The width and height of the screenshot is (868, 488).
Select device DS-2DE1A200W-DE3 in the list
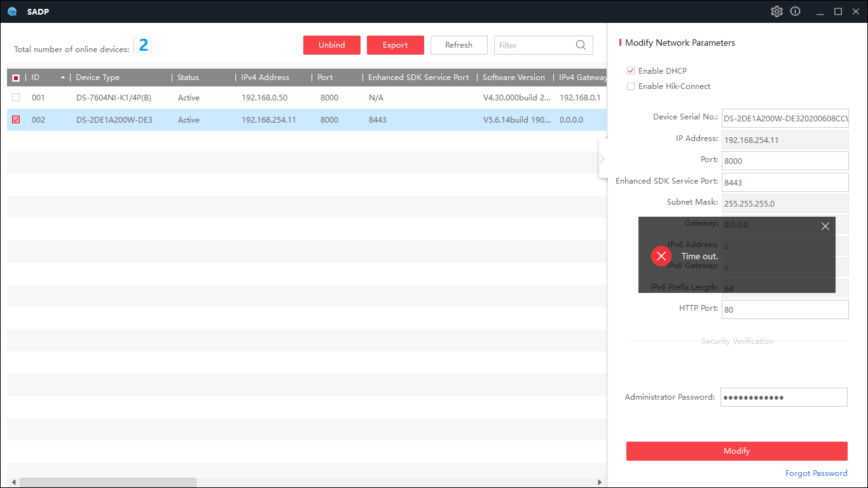(114, 120)
